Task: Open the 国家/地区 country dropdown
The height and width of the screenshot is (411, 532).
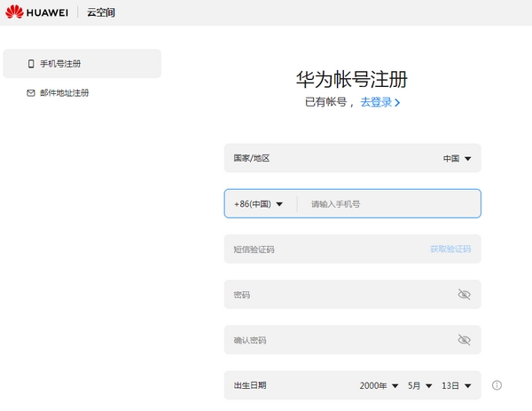Action: (457, 159)
